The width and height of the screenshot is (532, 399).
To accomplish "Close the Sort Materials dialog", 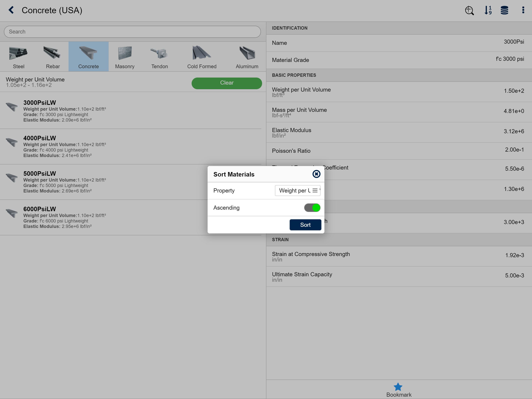I will pyautogui.click(x=316, y=174).
